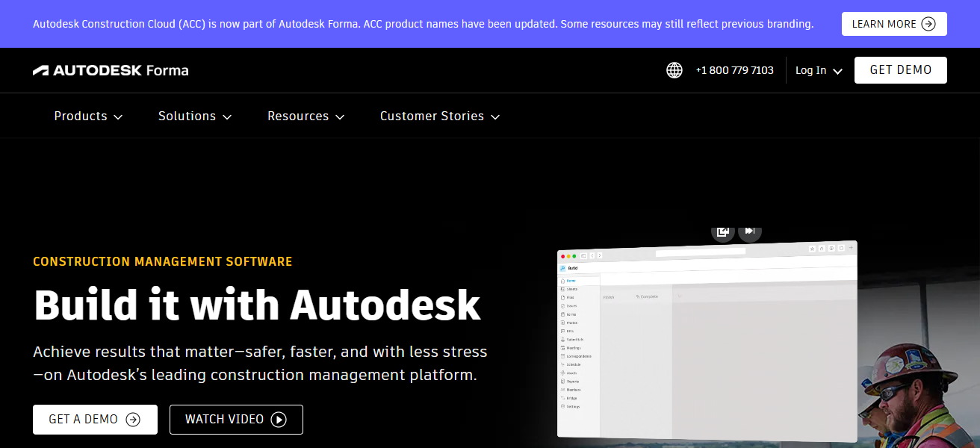Open the globe language selector
The width and height of the screenshot is (980, 448).
674,70
